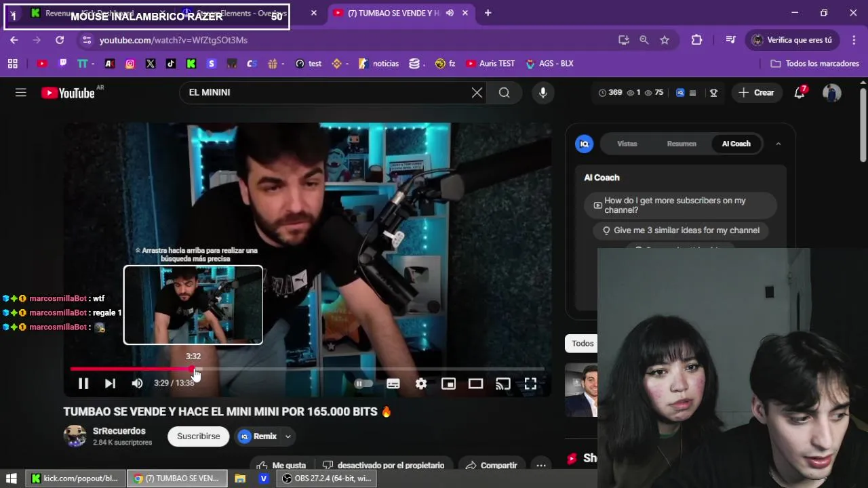This screenshot has height=488, width=868.
Task: Expand the Remix dropdown arrow
Action: point(288,436)
